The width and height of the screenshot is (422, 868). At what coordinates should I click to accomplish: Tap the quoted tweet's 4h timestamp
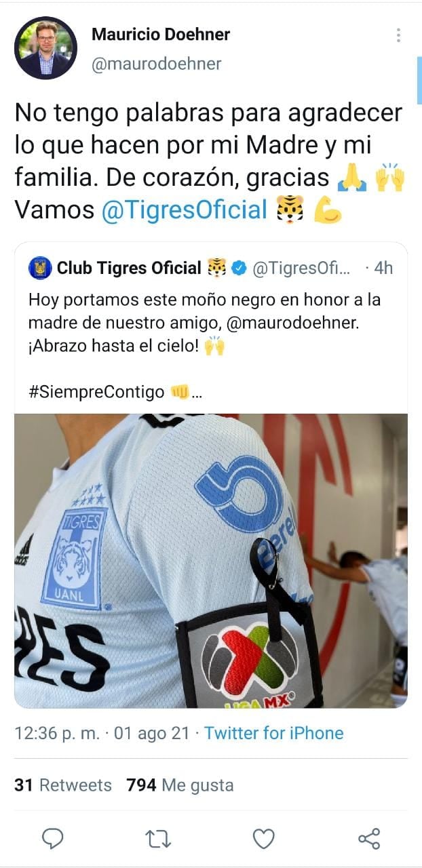pyautogui.click(x=383, y=269)
